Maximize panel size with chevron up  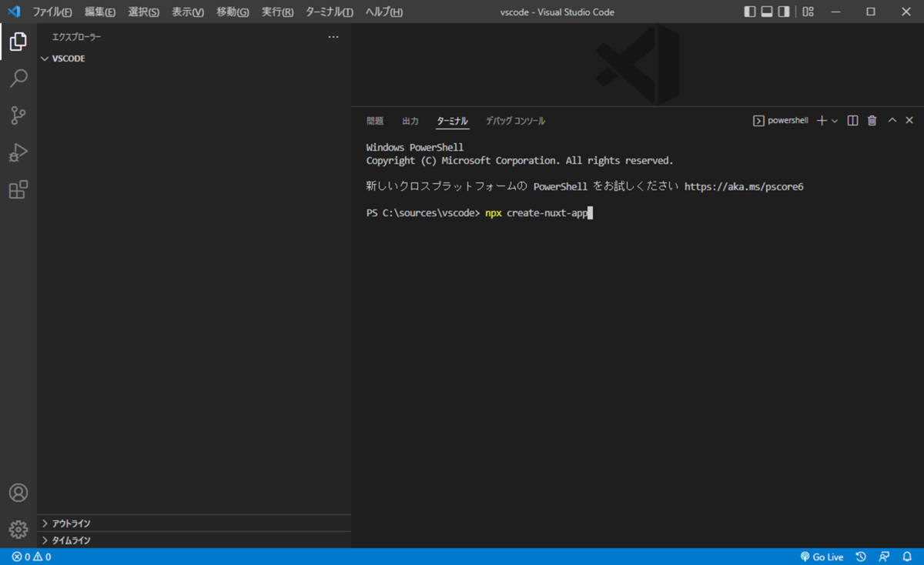coord(892,121)
